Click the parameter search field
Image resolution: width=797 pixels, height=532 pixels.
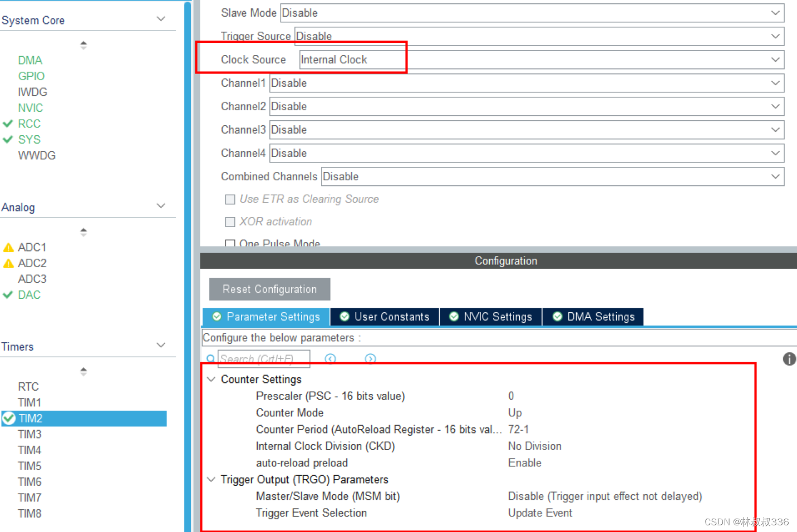tap(264, 359)
